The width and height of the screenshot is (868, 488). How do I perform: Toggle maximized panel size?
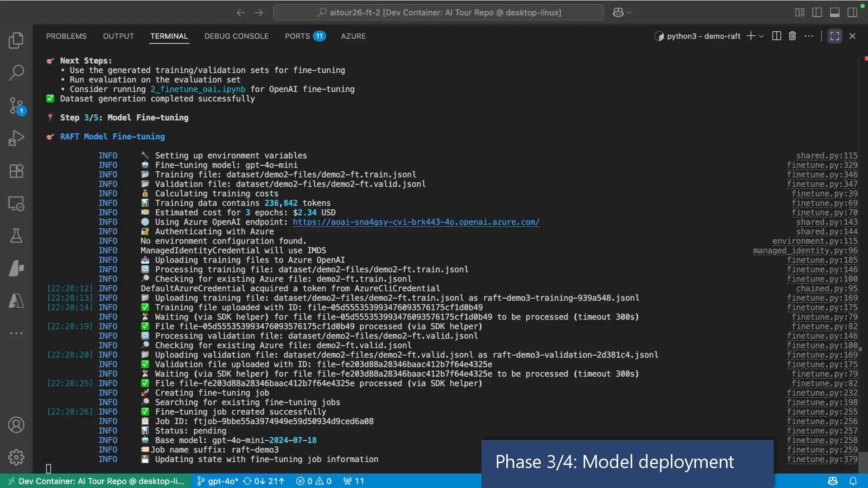(835, 36)
